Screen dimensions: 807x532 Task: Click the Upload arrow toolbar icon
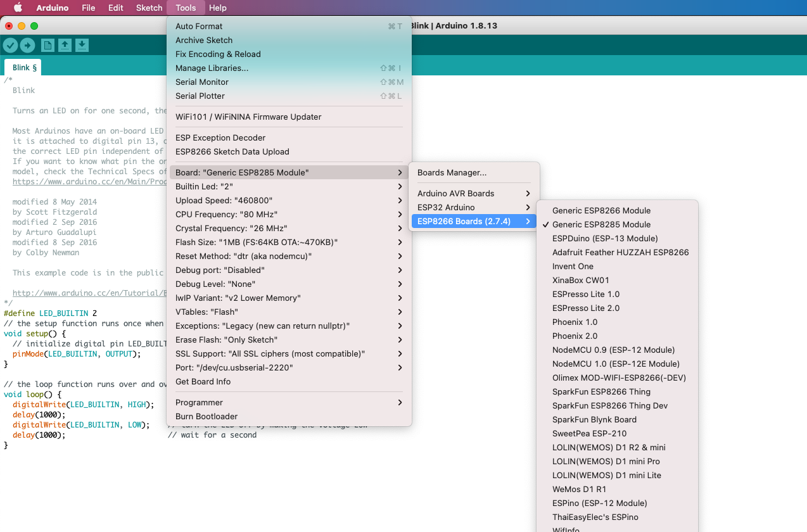coord(27,45)
